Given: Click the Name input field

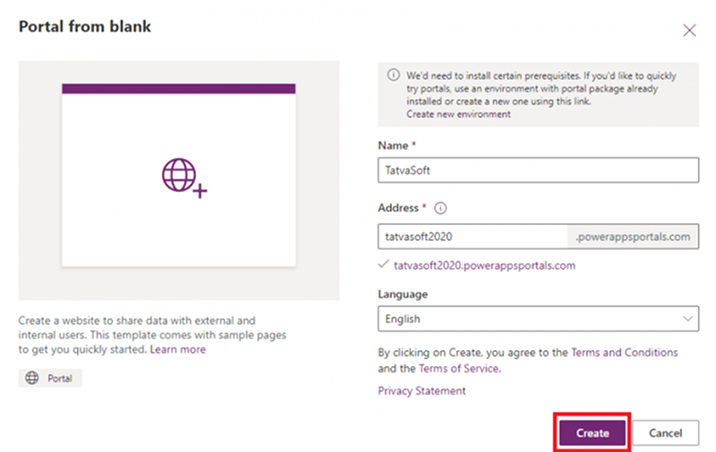Looking at the screenshot, I should pos(538,170).
